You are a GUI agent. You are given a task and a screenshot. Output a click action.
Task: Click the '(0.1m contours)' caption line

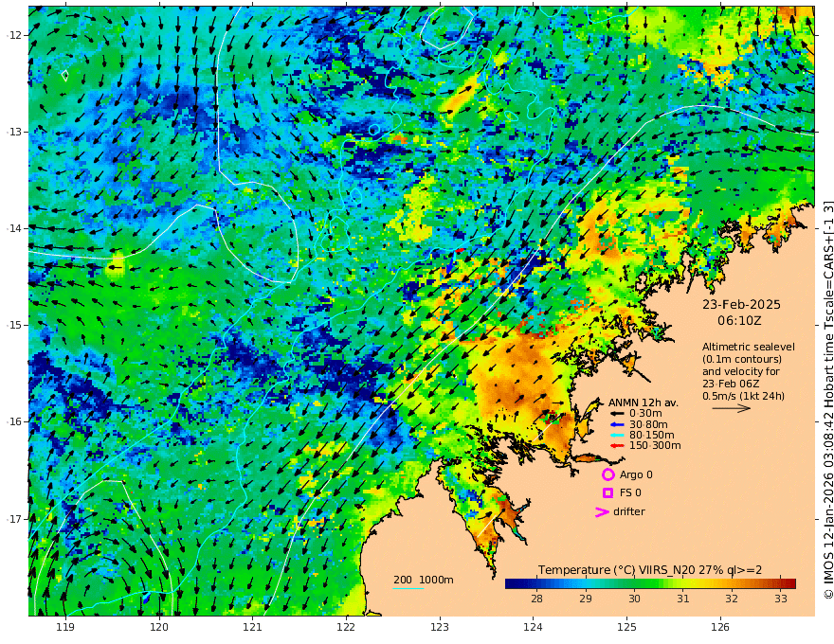point(742,359)
